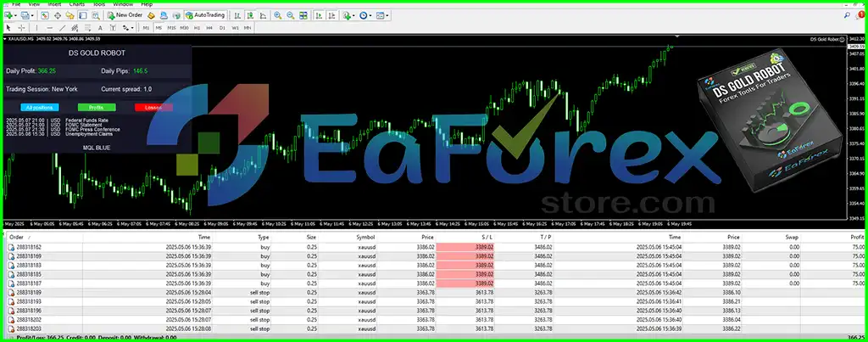The image size is (868, 342).
Task: Open the Insert menu
Action: (x=54, y=4)
